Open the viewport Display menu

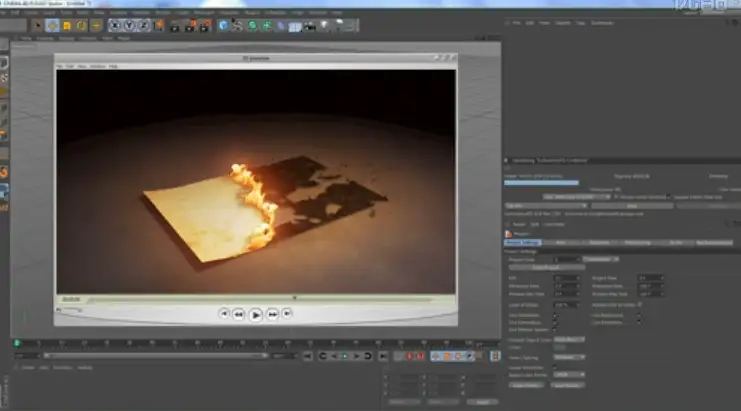[67, 38]
